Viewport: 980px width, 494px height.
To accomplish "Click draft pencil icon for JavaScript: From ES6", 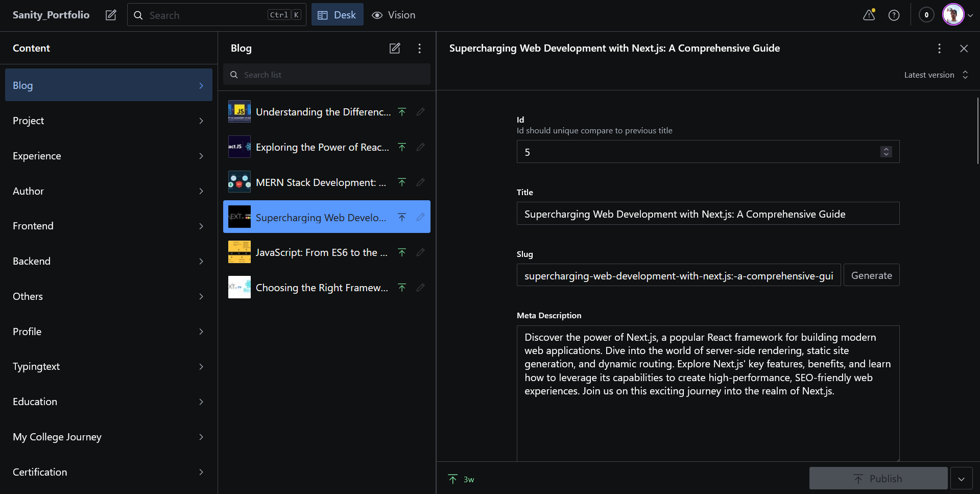I will 420,252.
